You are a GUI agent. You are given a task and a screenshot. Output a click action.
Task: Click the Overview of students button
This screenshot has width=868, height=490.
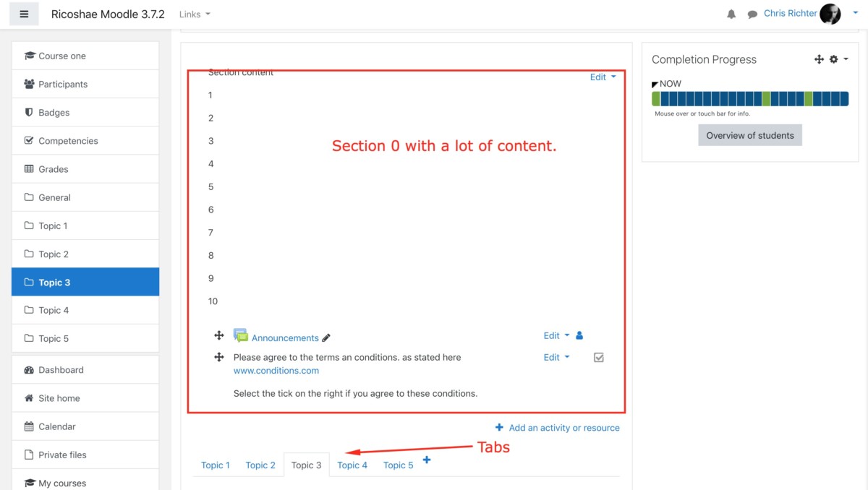click(749, 135)
